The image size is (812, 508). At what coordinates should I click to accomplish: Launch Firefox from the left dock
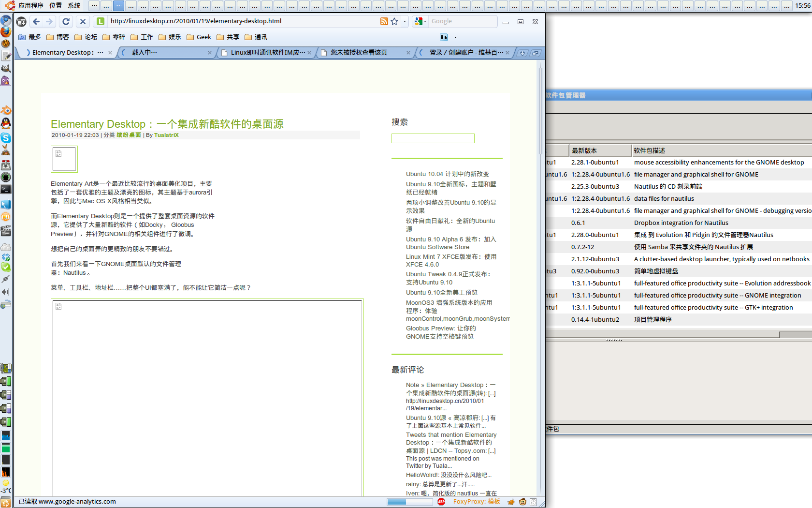(x=6, y=32)
